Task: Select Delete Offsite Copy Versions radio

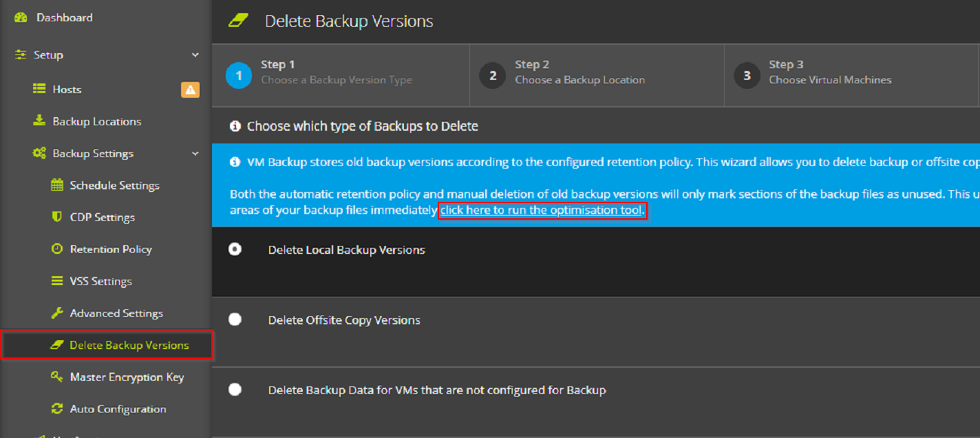Action: click(x=235, y=320)
